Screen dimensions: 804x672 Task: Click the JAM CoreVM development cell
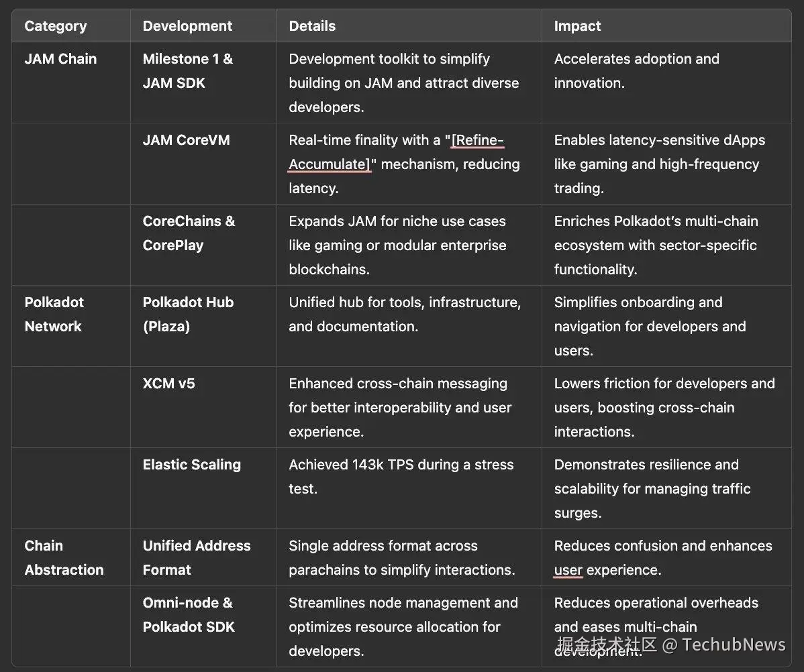coord(186,140)
